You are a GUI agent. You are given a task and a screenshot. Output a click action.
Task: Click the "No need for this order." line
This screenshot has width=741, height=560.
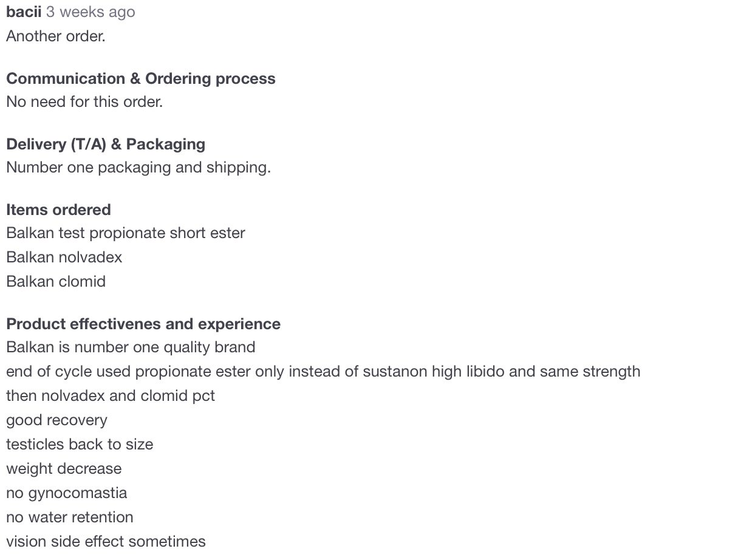[x=84, y=102]
